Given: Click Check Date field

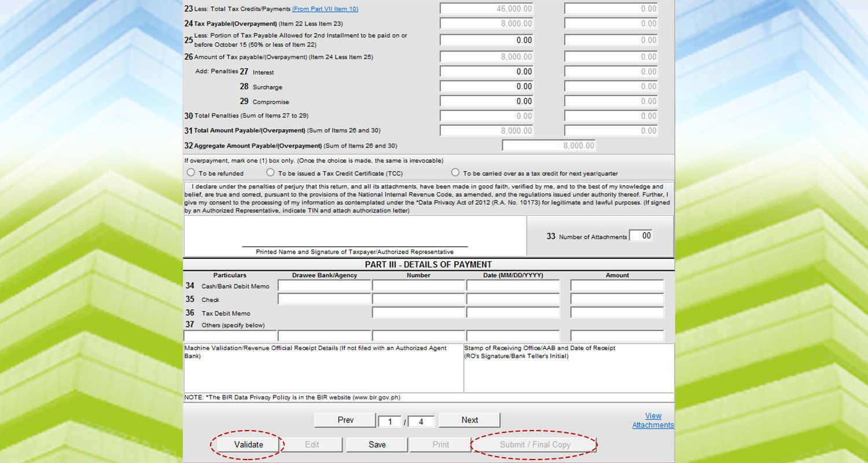Looking at the screenshot, I should [513, 299].
